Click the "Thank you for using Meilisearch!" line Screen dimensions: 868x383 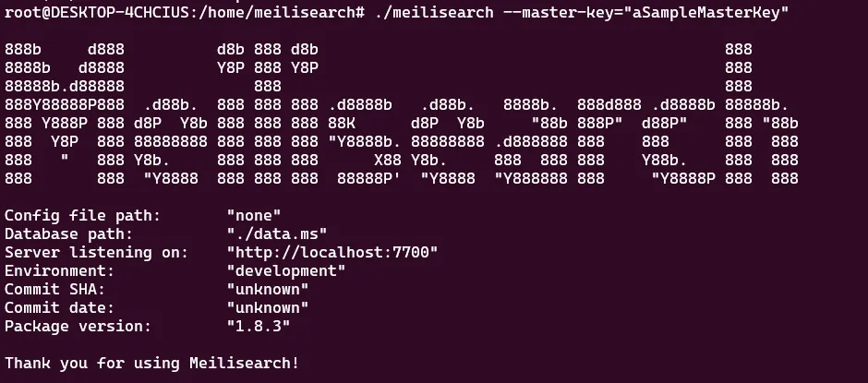click(152, 363)
